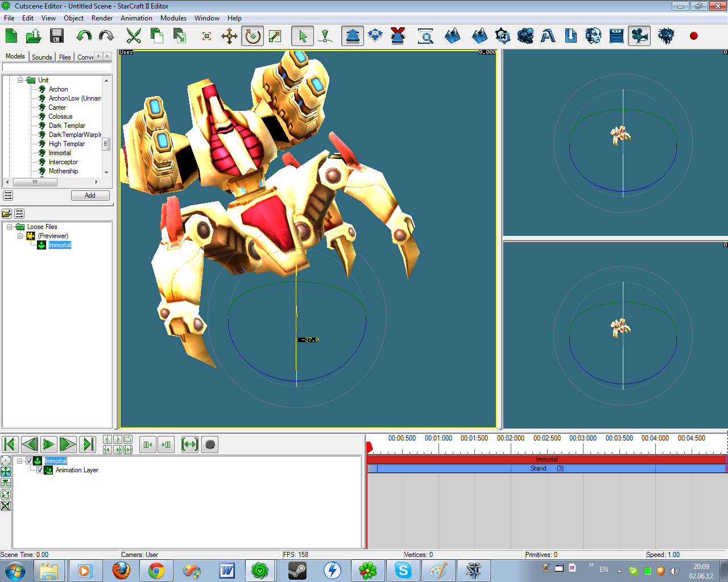This screenshot has height=582, width=728.
Task: Select the Rotate tool in toolbar
Action: pos(252,36)
